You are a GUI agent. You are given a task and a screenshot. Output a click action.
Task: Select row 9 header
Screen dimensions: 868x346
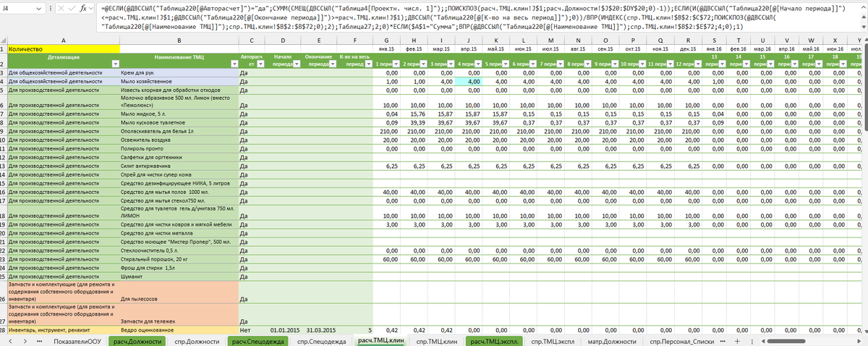[x=3, y=131]
